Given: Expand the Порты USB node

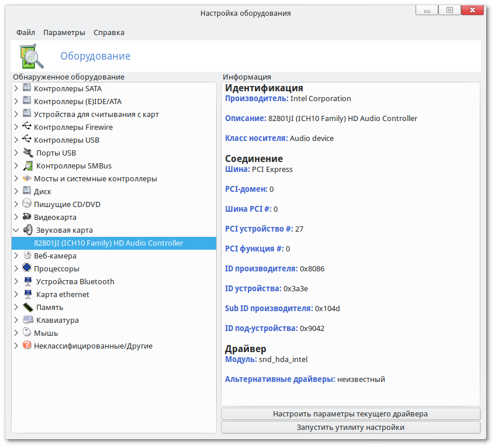Looking at the screenshot, I should [16, 153].
